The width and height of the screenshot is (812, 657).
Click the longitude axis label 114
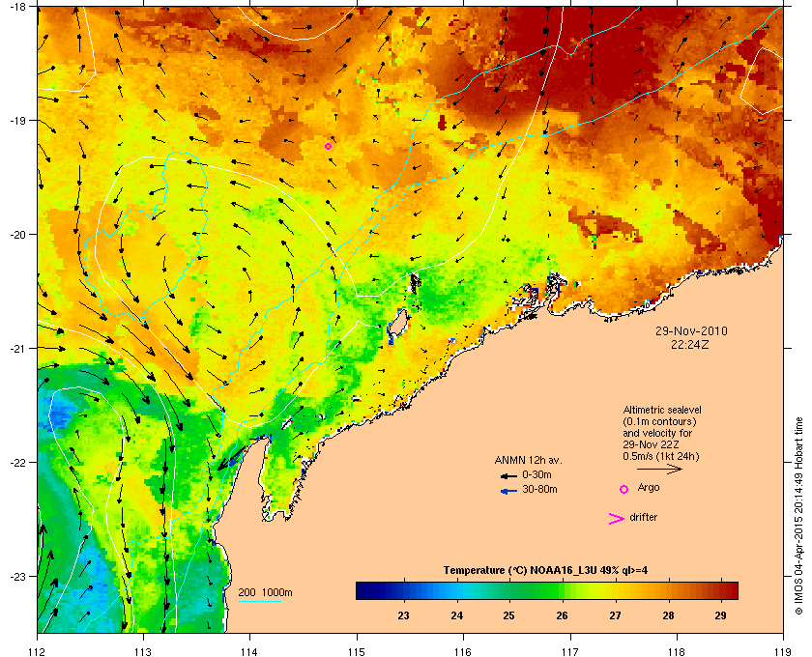pyautogui.click(x=249, y=652)
